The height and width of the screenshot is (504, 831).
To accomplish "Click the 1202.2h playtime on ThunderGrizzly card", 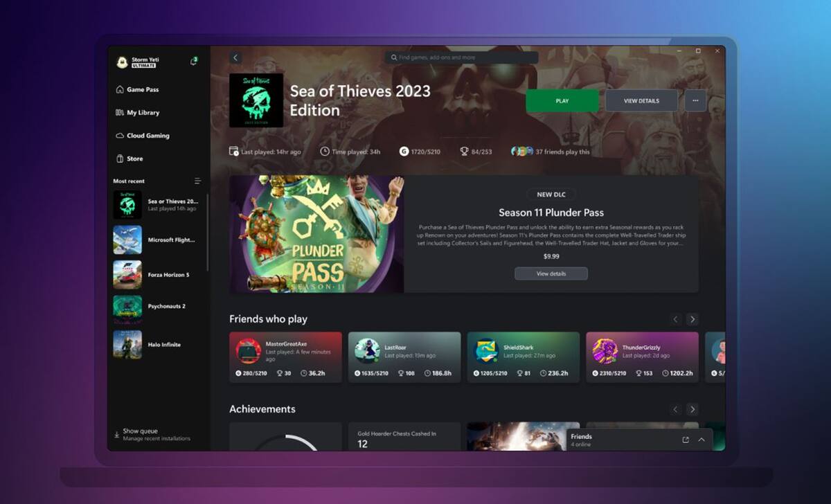I will pos(681,373).
